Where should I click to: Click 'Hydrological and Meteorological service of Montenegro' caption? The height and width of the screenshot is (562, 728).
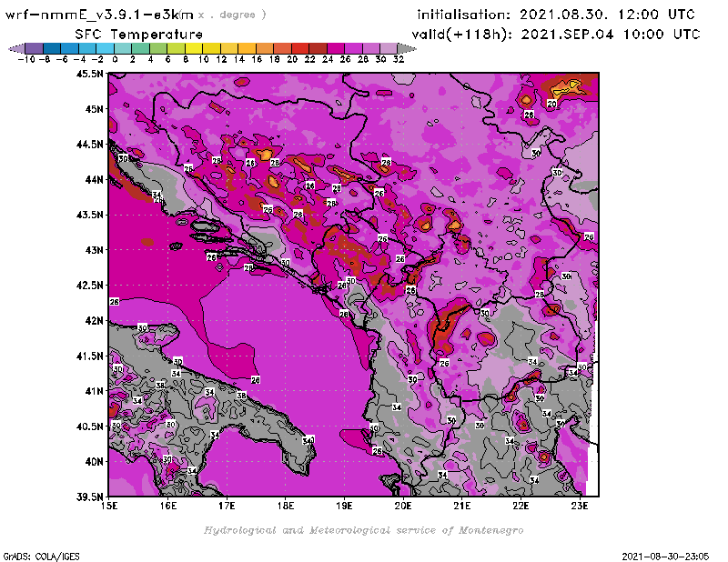[x=363, y=530]
